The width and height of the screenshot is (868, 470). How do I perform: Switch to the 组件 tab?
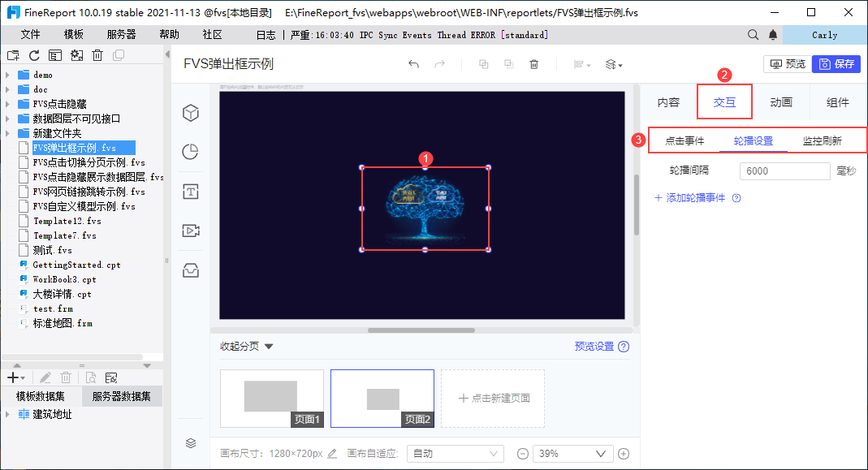[838, 102]
